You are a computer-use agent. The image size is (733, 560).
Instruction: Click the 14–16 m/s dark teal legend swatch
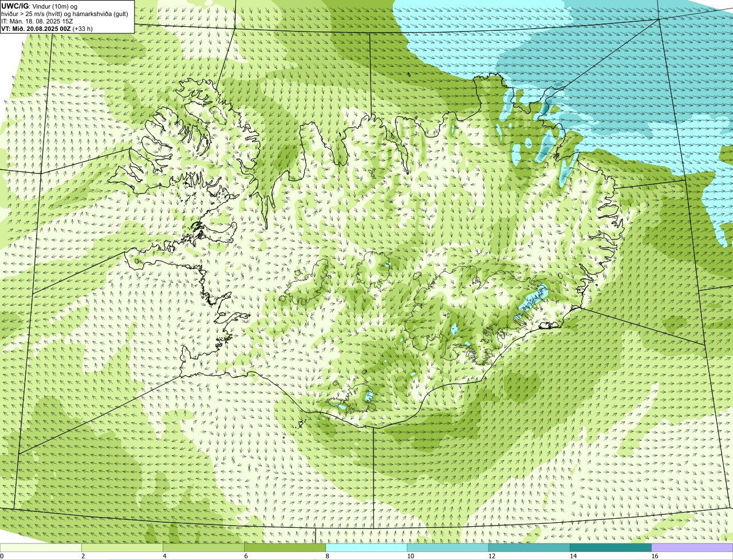point(610,548)
